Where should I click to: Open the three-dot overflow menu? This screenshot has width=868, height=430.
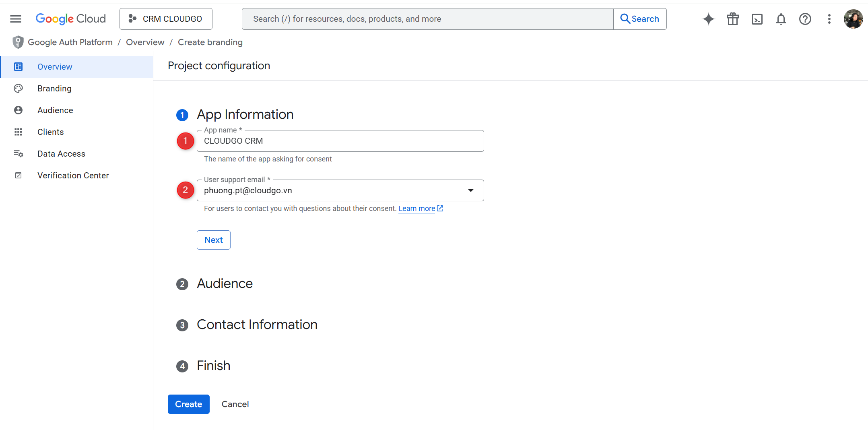829,19
